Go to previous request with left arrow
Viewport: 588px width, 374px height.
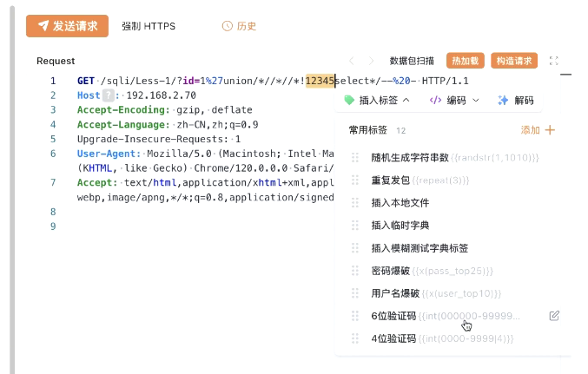[352, 61]
